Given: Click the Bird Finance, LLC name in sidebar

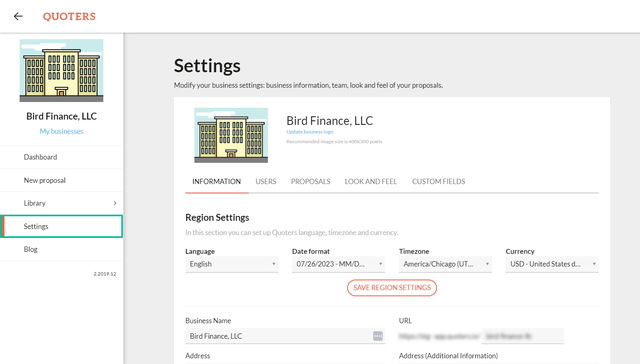Looking at the screenshot, I should [x=62, y=116].
